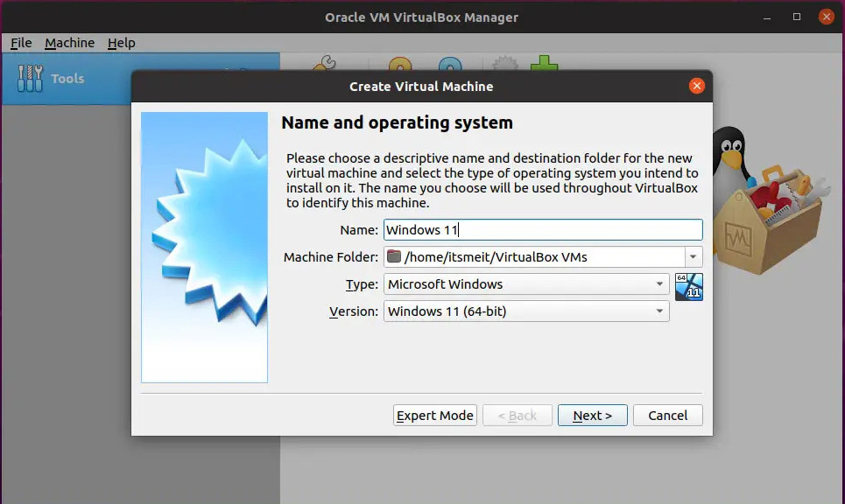Click the green Add machine toolbar icon
The height and width of the screenshot is (504, 845).
pos(544,64)
